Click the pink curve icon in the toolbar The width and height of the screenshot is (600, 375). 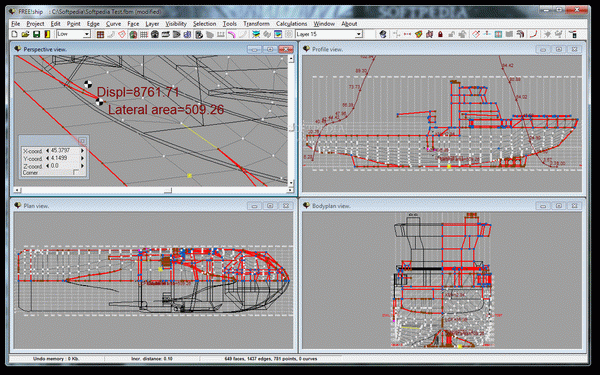click(x=232, y=34)
